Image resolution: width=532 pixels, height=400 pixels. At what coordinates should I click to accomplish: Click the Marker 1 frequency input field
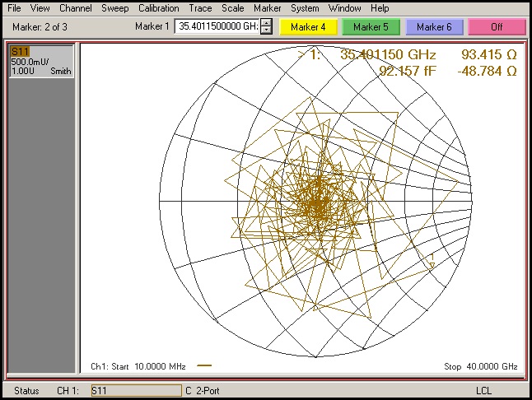point(217,27)
